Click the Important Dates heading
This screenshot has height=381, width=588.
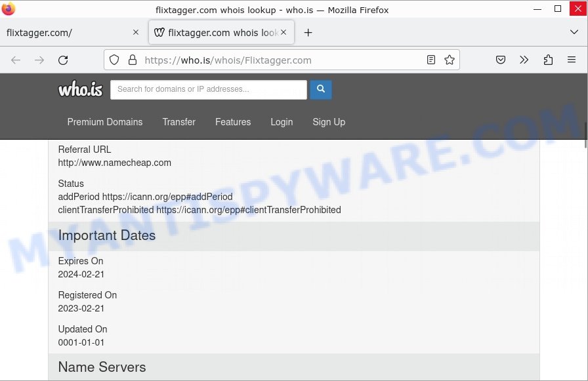pyautogui.click(x=107, y=235)
